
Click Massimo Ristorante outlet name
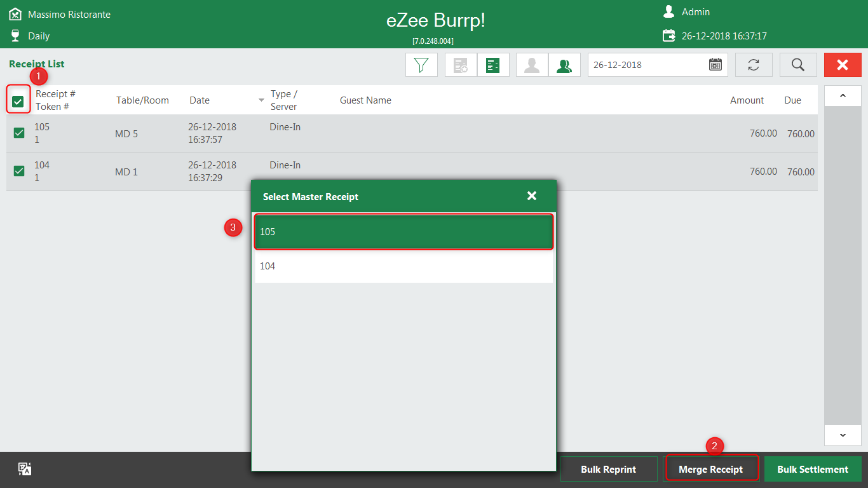69,14
